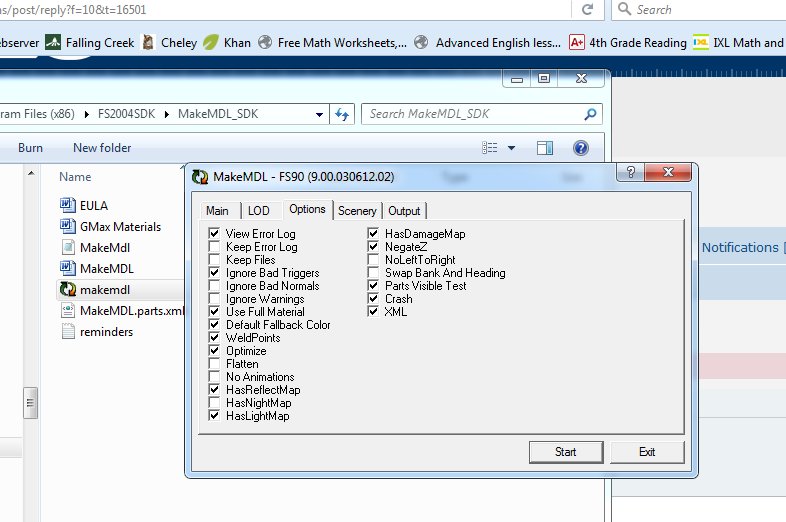
Task: Click the MakeMDL Word document icon
Action: [68, 268]
